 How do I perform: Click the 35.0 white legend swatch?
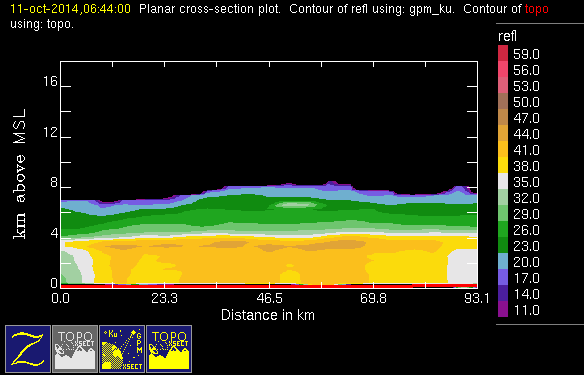click(x=503, y=181)
